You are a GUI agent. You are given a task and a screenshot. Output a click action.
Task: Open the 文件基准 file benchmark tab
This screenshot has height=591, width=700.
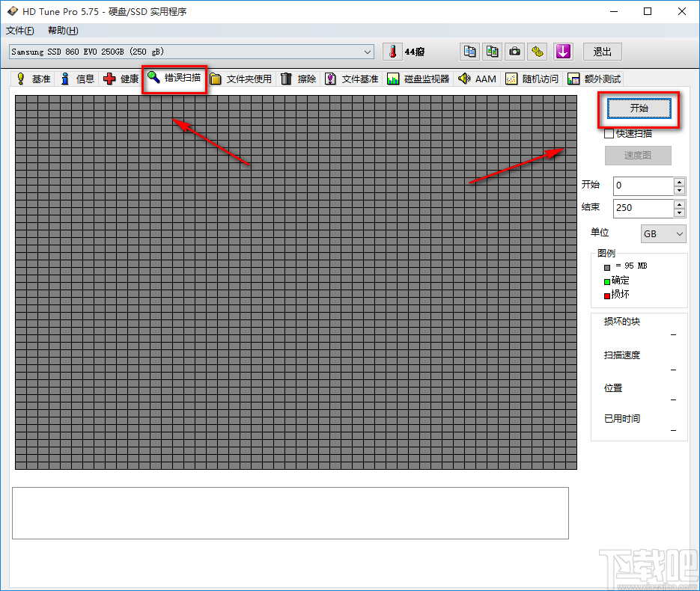click(x=352, y=79)
